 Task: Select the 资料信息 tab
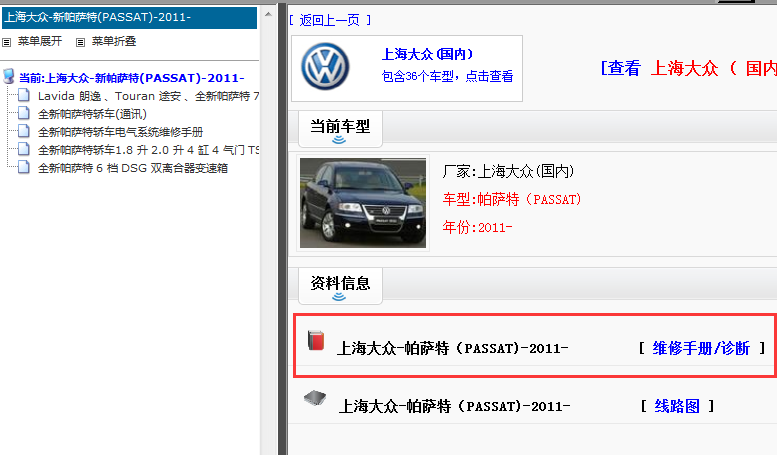coord(340,286)
